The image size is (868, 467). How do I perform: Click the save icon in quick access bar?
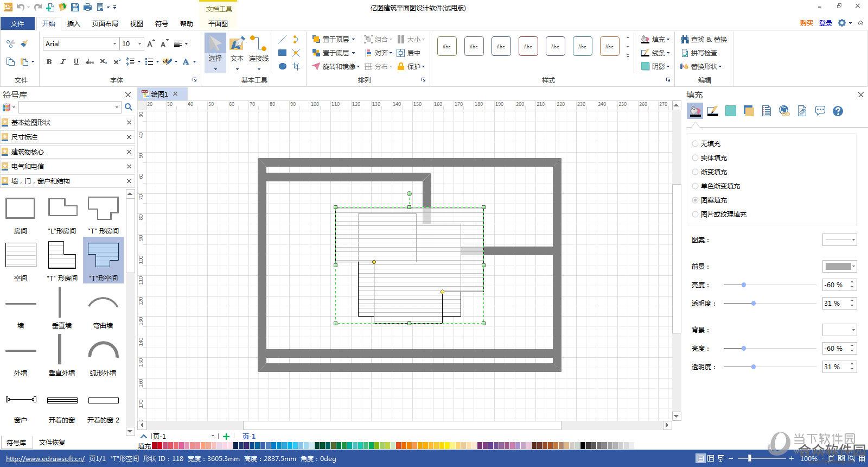[x=75, y=7]
